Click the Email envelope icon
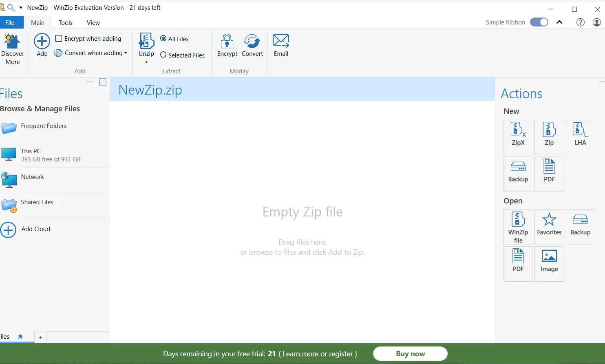The width and height of the screenshot is (605, 364). [x=281, y=41]
